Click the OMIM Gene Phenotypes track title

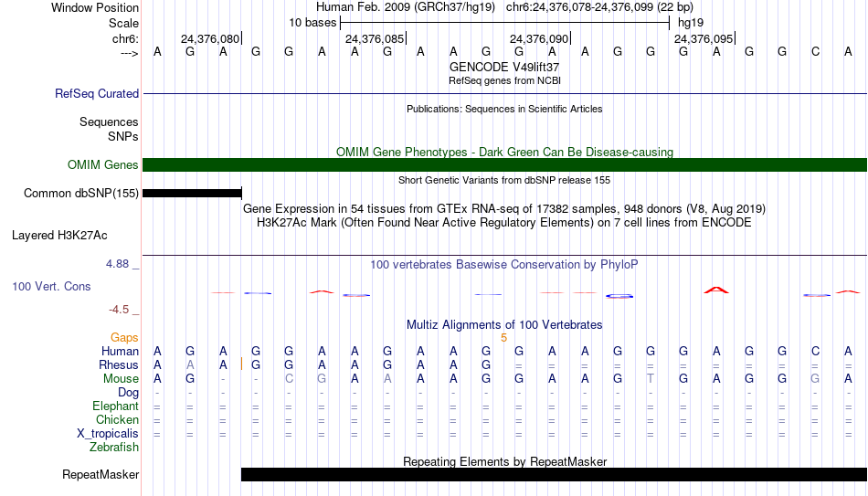504,152
